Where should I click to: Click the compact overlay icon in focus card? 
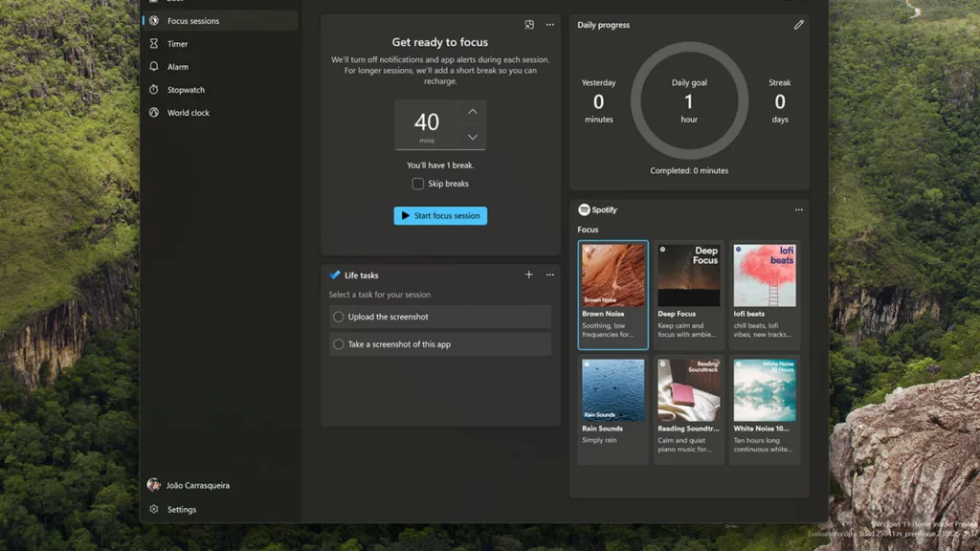click(x=529, y=25)
